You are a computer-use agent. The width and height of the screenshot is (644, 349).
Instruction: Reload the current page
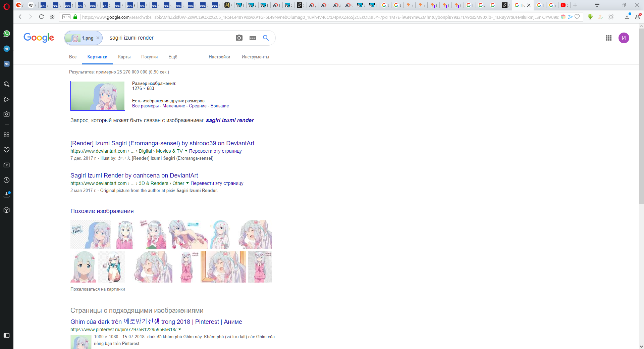[41, 17]
